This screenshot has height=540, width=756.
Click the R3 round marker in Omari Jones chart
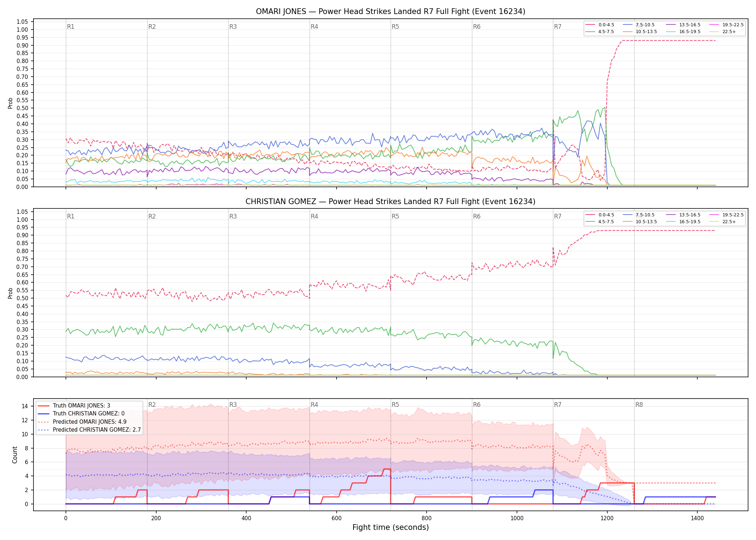(x=233, y=27)
